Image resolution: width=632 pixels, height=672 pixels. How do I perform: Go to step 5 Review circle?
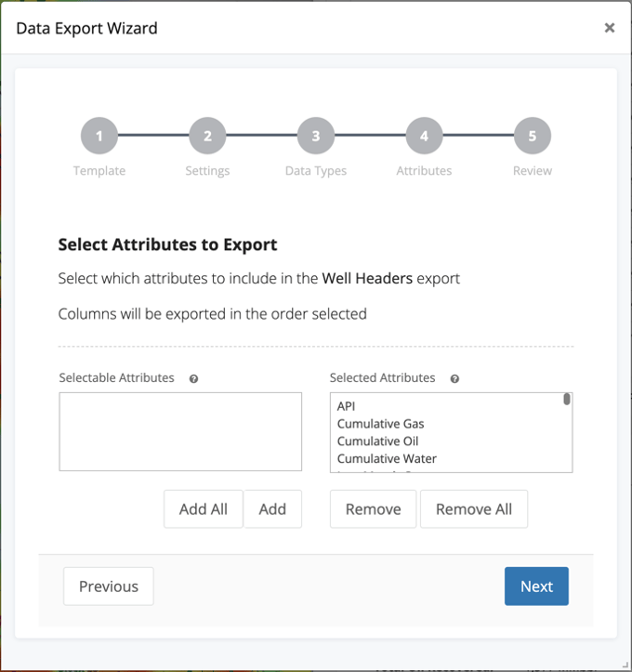click(533, 136)
